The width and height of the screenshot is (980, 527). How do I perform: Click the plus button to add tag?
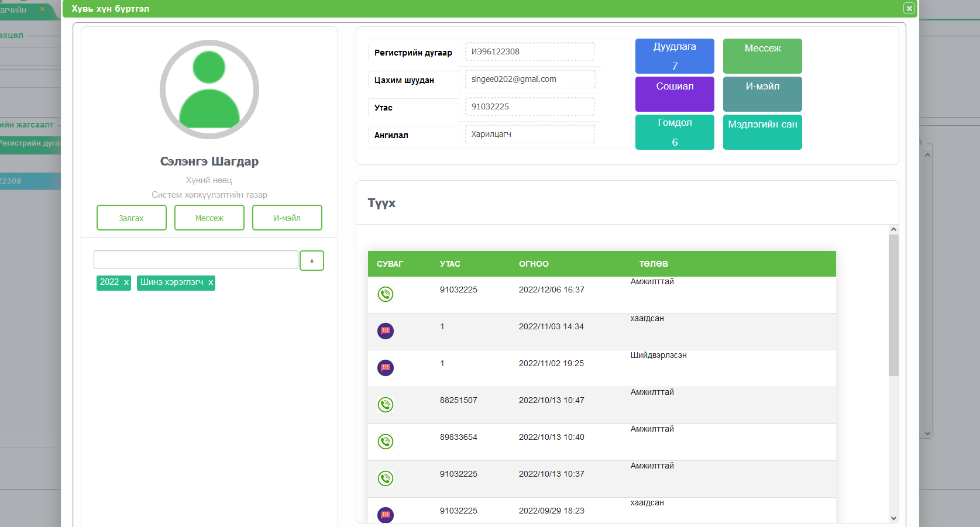click(312, 261)
